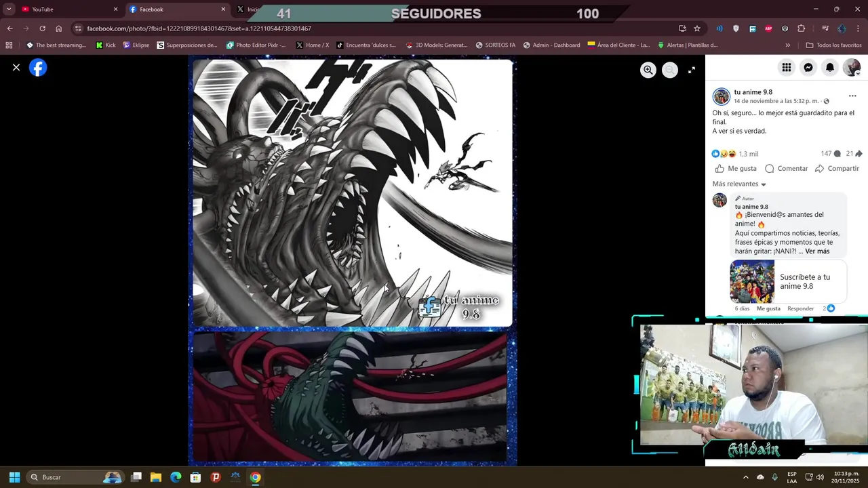
Task: Bookmark this page with the star
Action: pyautogui.click(x=697, y=28)
